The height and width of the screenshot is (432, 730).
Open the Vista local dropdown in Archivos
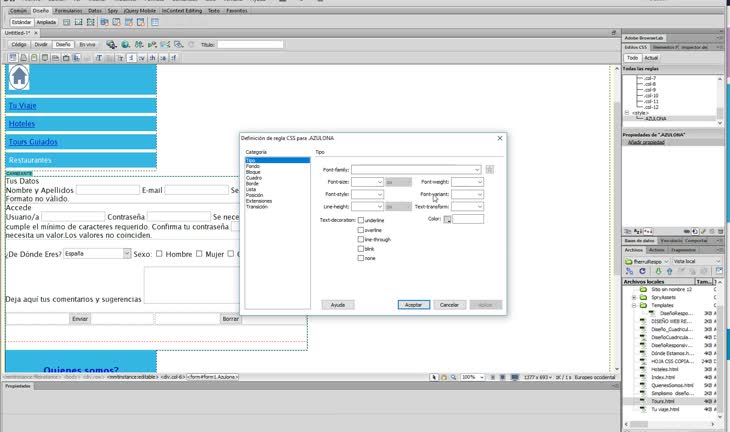[x=697, y=261]
